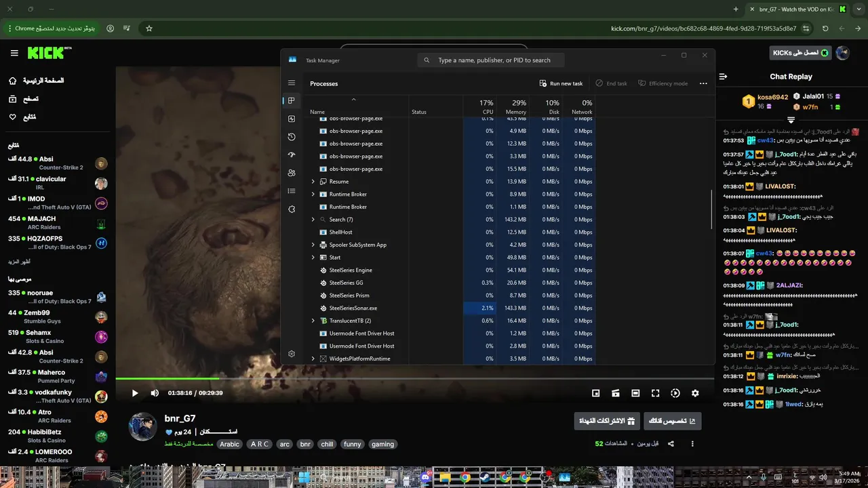Viewport: 868px width, 488px height.
Task: Collapse the Chat Replay panel
Action: [724, 77]
